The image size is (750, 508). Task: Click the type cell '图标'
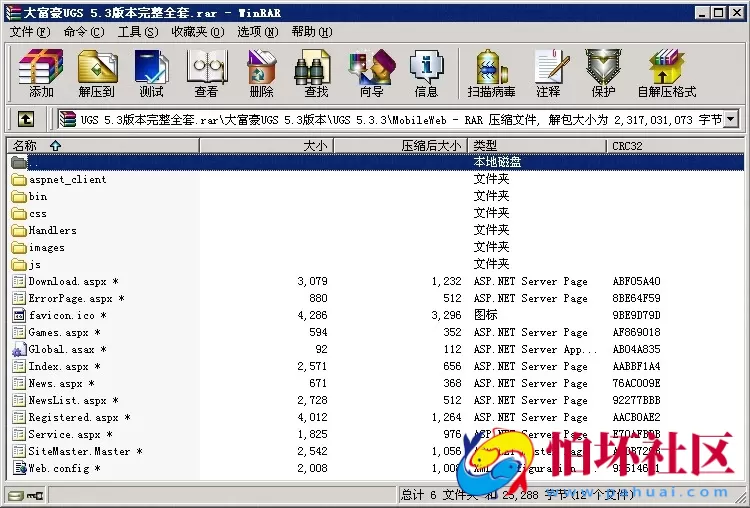click(485, 315)
